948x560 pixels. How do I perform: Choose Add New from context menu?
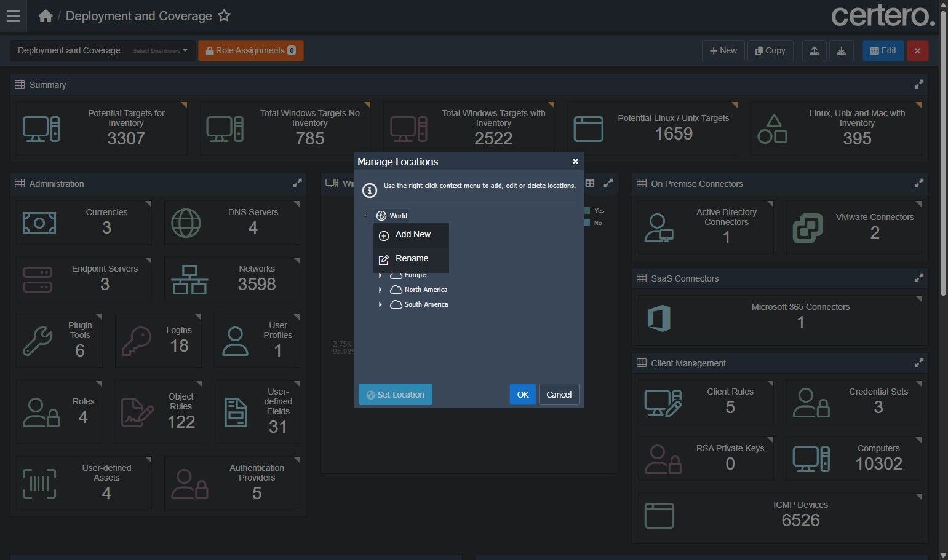(411, 235)
